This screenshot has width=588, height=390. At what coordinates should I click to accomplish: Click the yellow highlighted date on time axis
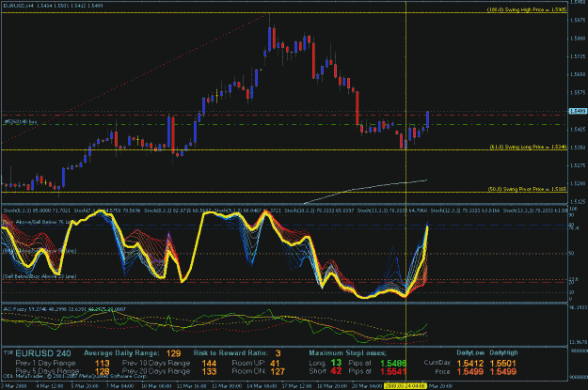tap(405, 385)
